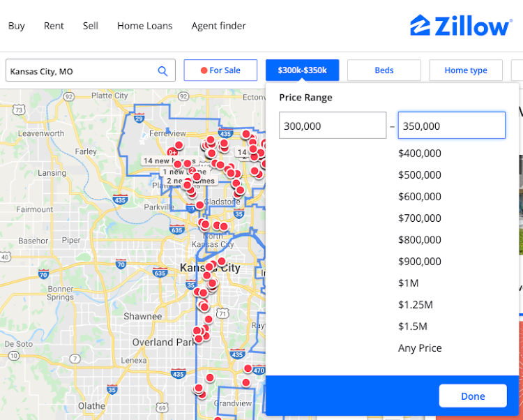This screenshot has height=420, width=523.
Task: Select $500,000 as maximum price
Action: coord(420,175)
